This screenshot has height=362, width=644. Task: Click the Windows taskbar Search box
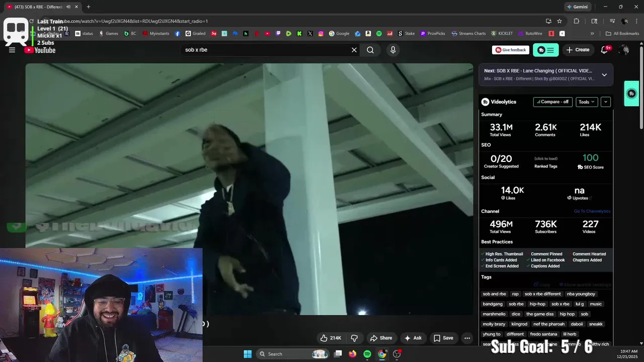(x=294, y=354)
